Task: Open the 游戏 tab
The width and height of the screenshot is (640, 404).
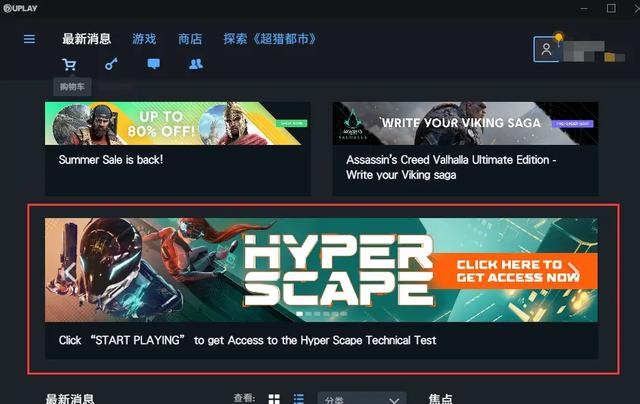Action: (144, 39)
